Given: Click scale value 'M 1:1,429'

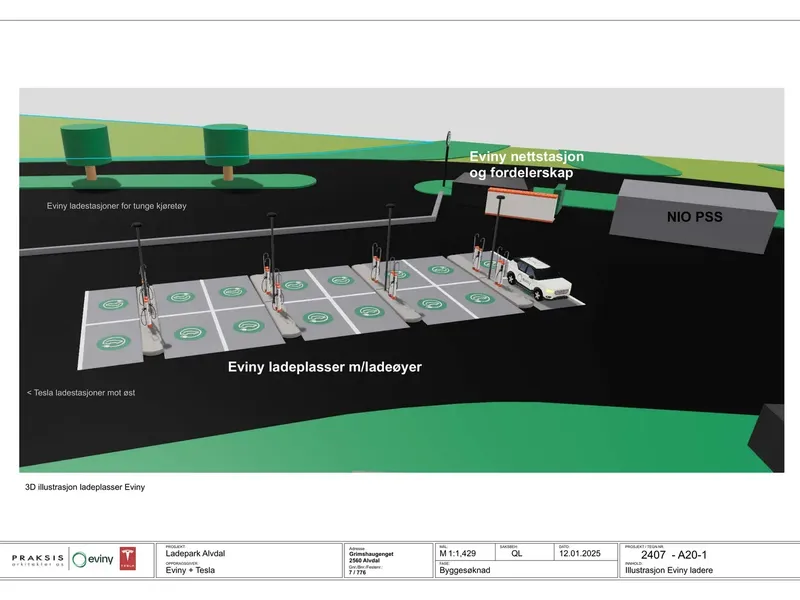Looking at the screenshot, I should tap(458, 554).
